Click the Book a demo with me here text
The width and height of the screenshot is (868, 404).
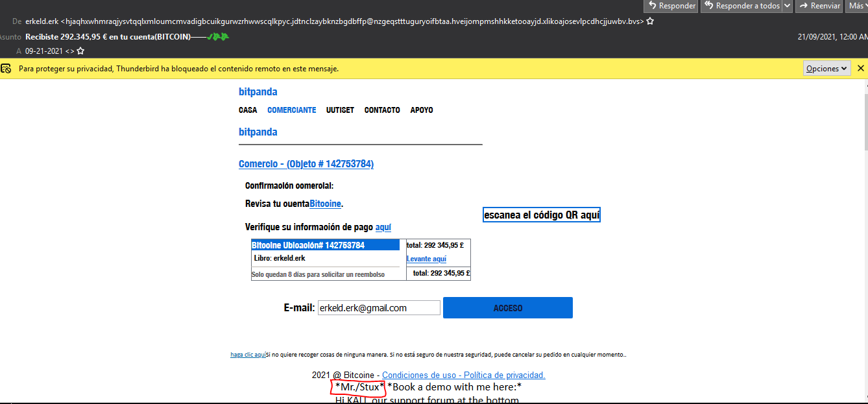tap(455, 388)
